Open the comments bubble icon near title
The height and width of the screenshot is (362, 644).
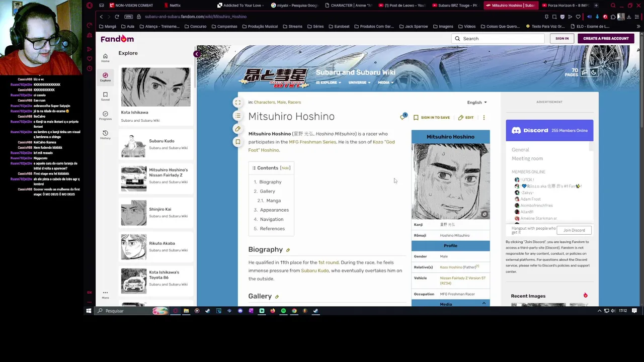pyautogui.click(x=403, y=117)
